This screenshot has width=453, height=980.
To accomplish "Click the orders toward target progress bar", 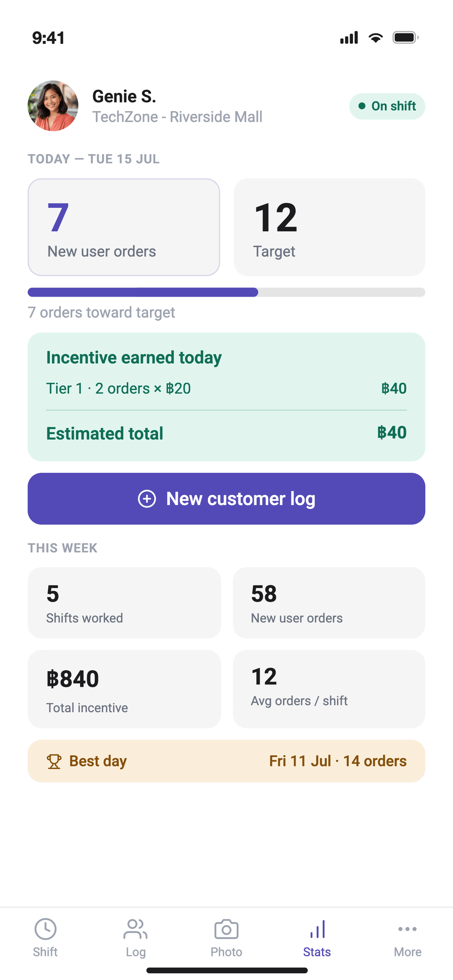I will (226, 292).
